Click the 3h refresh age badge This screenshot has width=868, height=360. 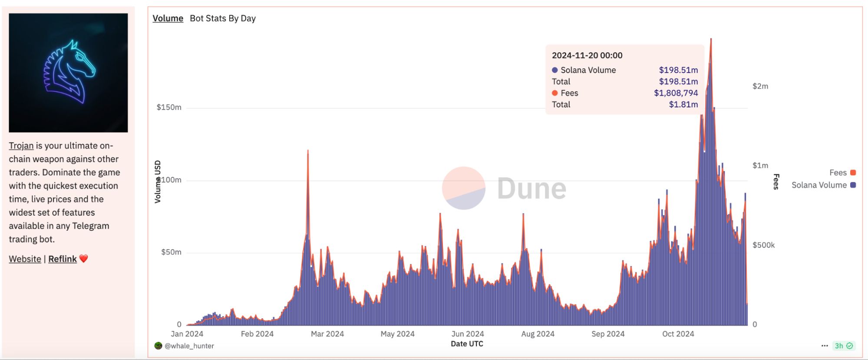pyautogui.click(x=839, y=346)
